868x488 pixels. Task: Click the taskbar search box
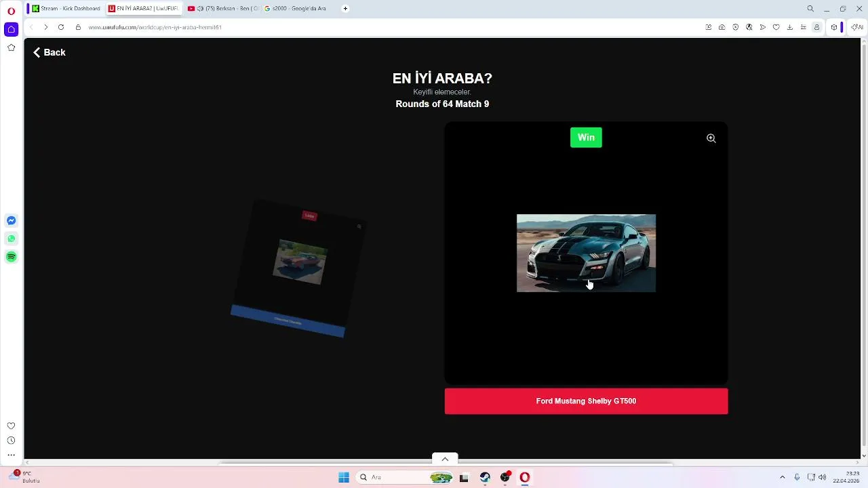click(406, 477)
